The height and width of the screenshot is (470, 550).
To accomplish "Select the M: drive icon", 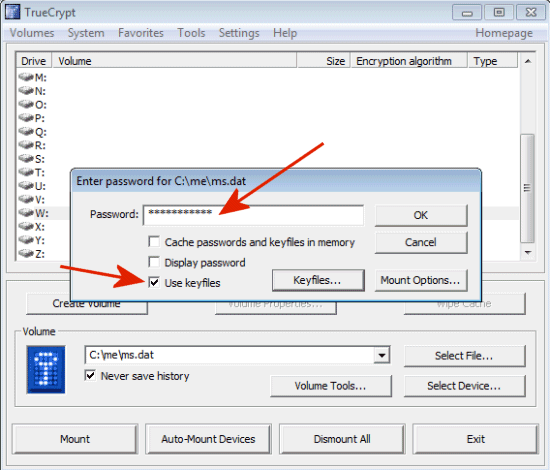I will point(26,77).
